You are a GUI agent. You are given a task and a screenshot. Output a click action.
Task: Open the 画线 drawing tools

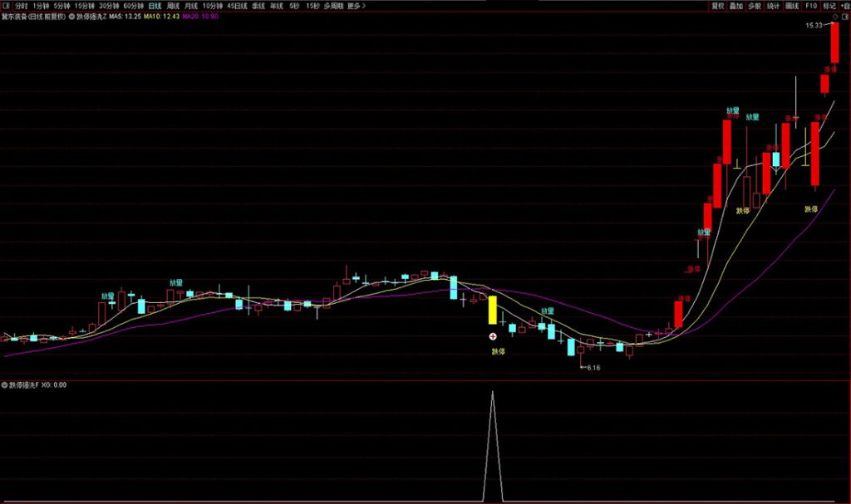792,6
